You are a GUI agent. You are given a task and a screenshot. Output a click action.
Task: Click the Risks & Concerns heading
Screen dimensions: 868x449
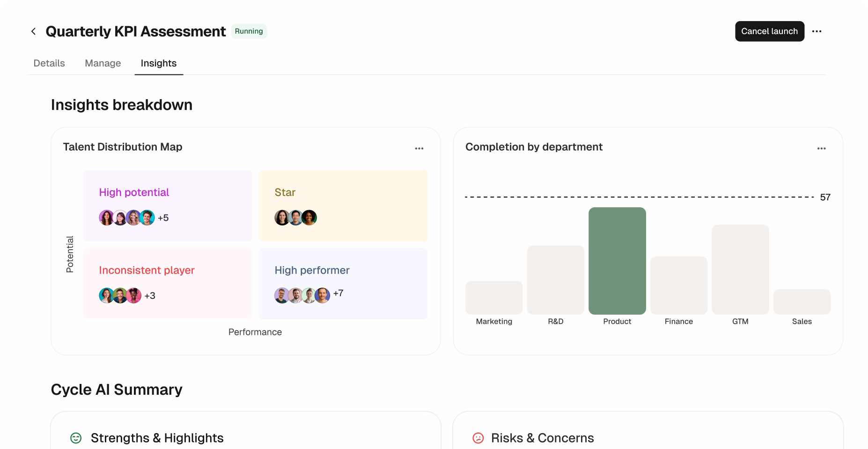coord(543,438)
